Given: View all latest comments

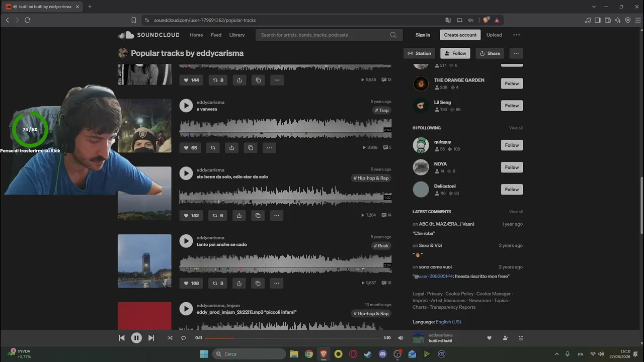Looking at the screenshot, I should pyautogui.click(x=516, y=212).
